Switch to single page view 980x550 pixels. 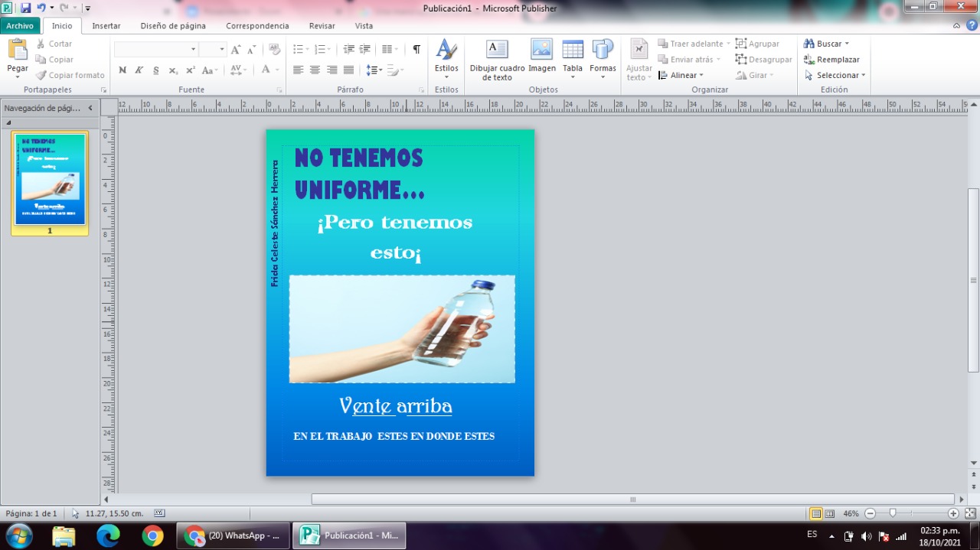816,513
